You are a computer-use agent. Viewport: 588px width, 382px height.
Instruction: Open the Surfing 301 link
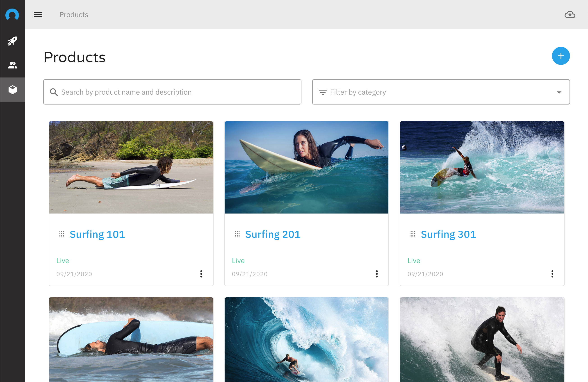pyautogui.click(x=448, y=234)
